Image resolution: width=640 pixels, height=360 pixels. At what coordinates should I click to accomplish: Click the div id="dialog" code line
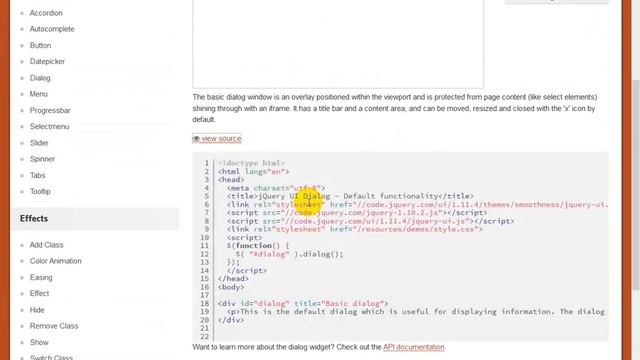pos(303,304)
